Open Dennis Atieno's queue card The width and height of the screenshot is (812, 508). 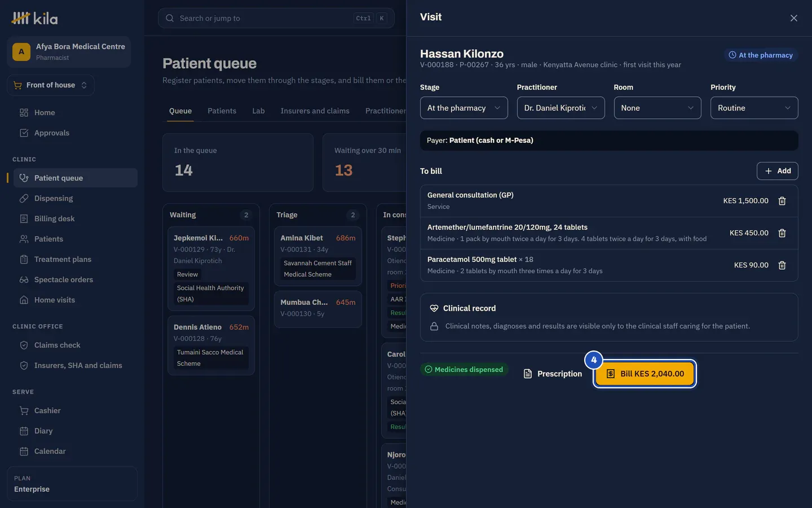pos(211,345)
